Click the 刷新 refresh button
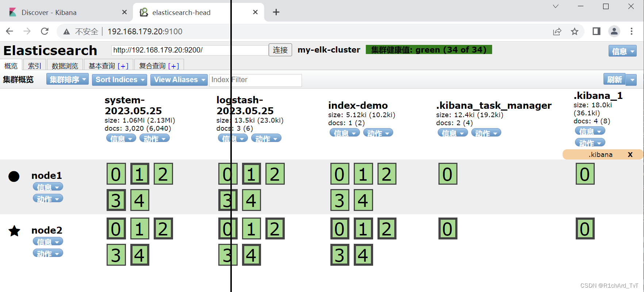Image resolution: width=644 pixels, height=292 pixels. (x=614, y=79)
